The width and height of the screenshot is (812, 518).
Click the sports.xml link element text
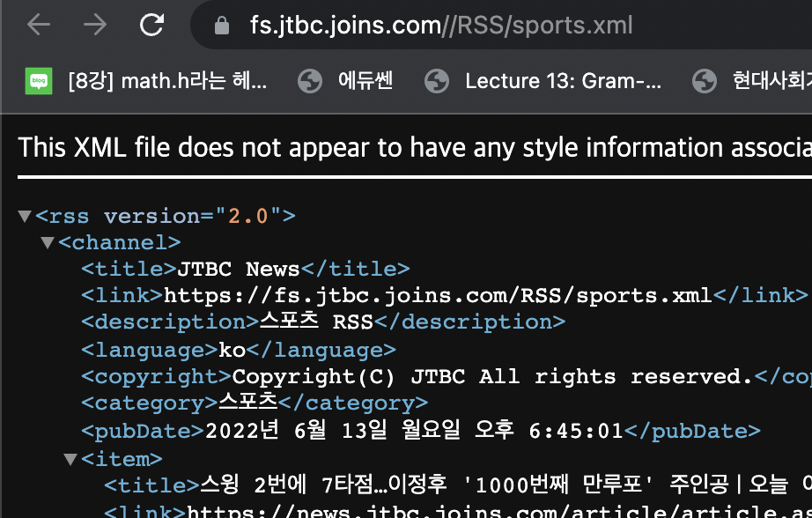(x=438, y=295)
